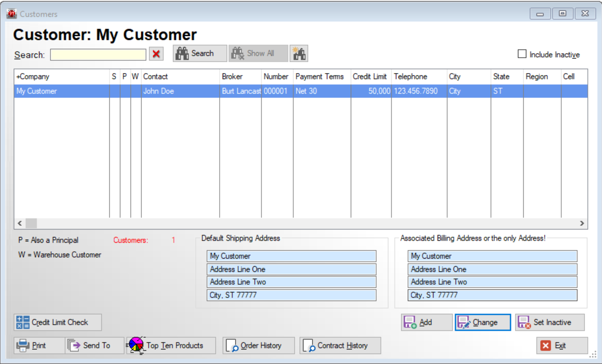Image resolution: width=602 pixels, height=364 pixels.
Task: Click the ST state cell
Action: (507, 91)
